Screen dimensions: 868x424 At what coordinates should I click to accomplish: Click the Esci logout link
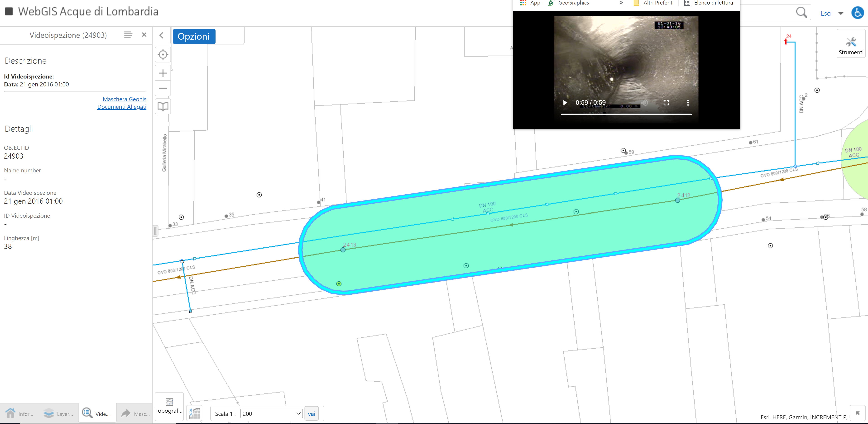click(x=826, y=13)
